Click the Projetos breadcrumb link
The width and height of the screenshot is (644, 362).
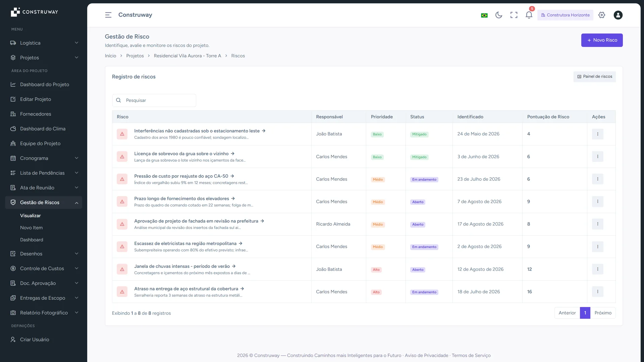135,56
